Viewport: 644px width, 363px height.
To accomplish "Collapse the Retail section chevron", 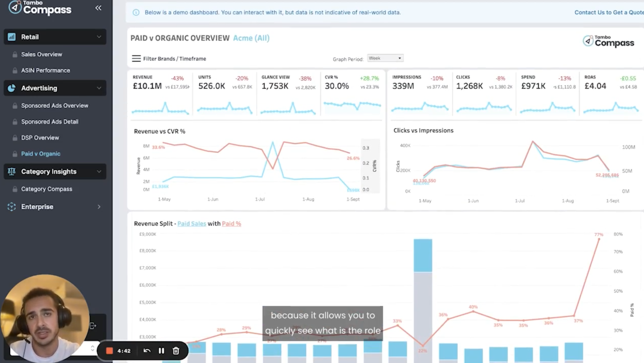I will pos(99,37).
